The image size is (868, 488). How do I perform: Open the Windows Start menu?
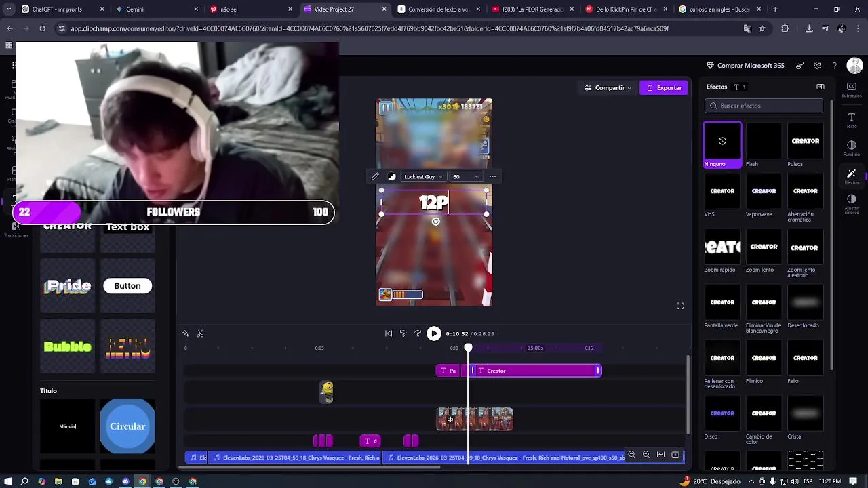tap(8, 481)
